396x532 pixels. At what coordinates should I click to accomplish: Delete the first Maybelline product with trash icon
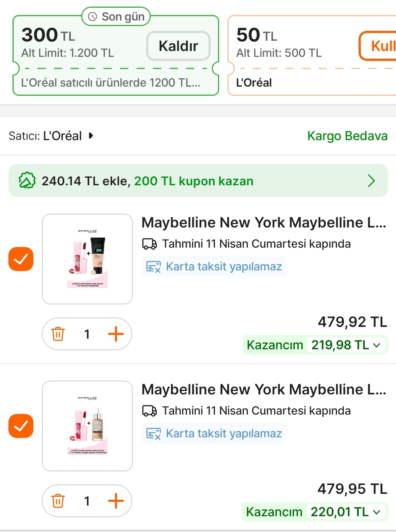(x=58, y=334)
